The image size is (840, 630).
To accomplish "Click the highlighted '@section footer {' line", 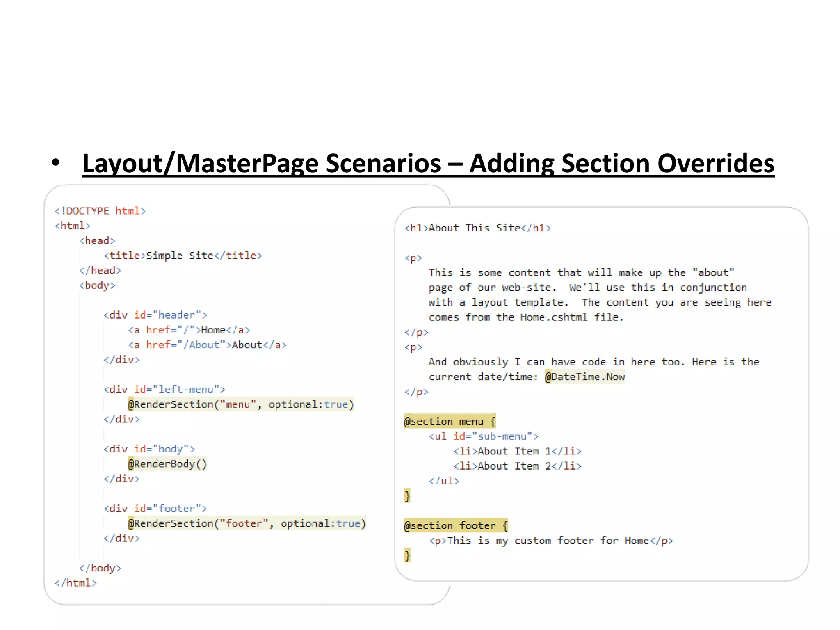I will click(x=456, y=525).
